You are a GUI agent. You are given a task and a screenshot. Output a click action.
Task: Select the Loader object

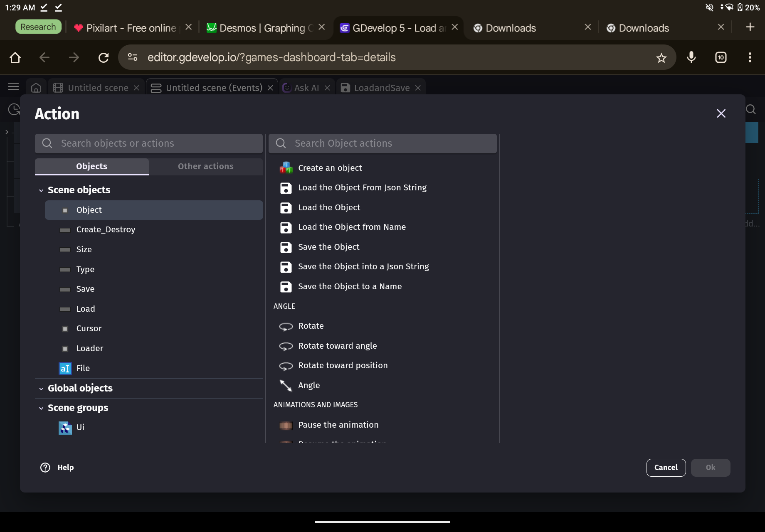tap(154, 348)
